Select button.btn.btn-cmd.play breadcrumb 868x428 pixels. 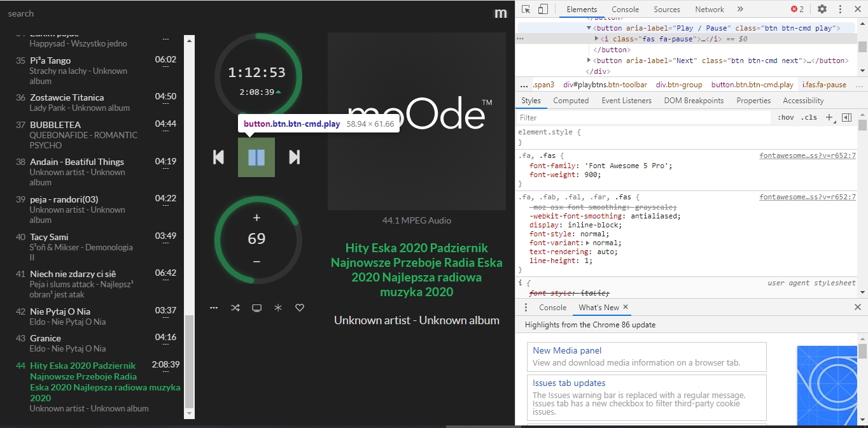[752, 85]
